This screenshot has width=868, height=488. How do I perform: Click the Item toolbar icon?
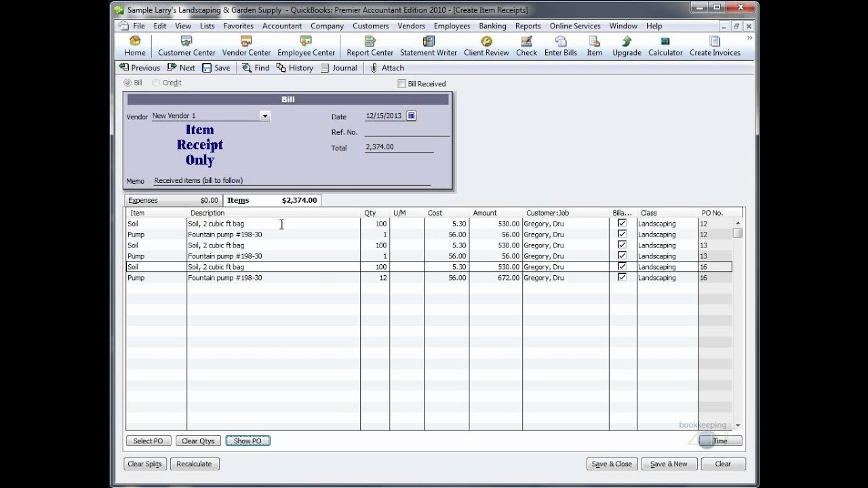pos(595,46)
